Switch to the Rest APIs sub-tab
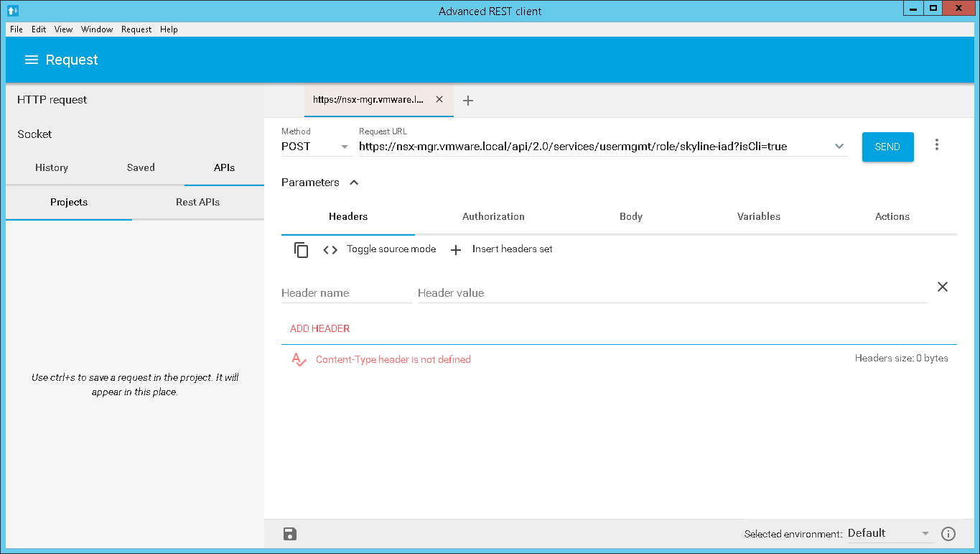Viewport: 980px width, 554px height. tap(197, 202)
